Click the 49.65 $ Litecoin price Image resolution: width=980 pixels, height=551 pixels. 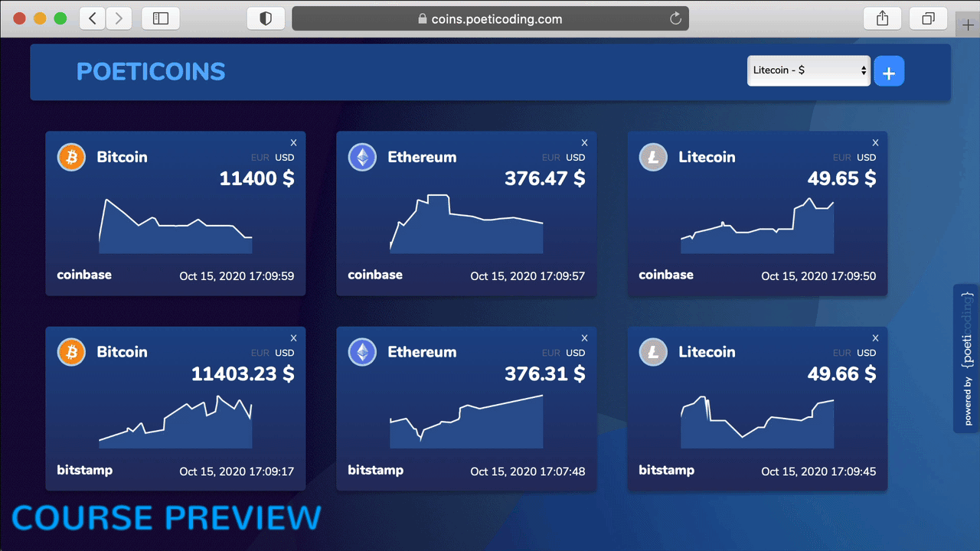click(x=842, y=179)
